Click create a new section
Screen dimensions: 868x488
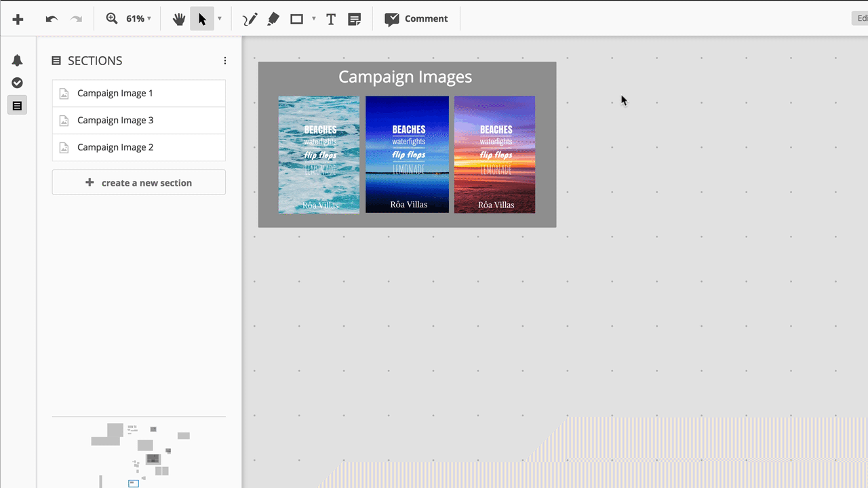pyautogui.click(x=138, y=182)
